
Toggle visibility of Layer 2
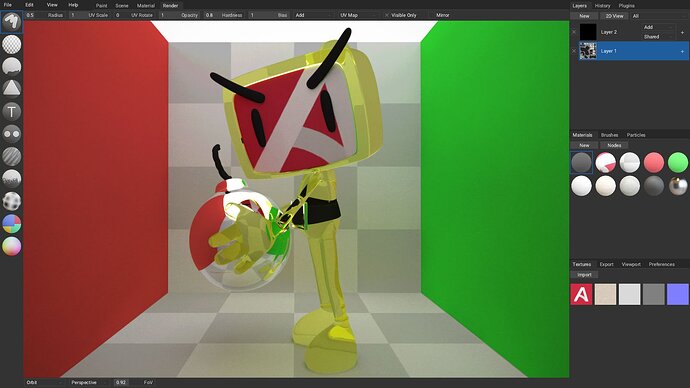(574, 32)
